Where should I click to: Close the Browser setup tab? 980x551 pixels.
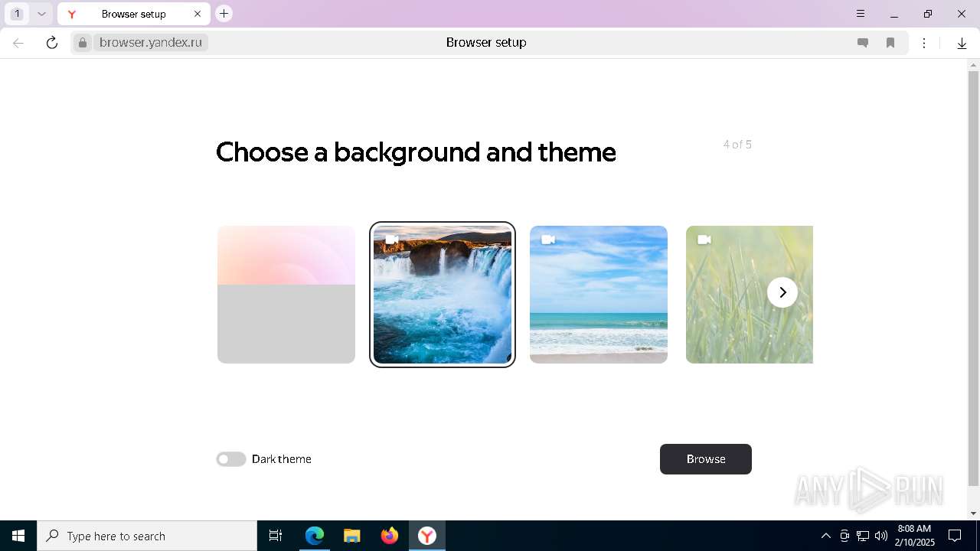pos(198,14)
